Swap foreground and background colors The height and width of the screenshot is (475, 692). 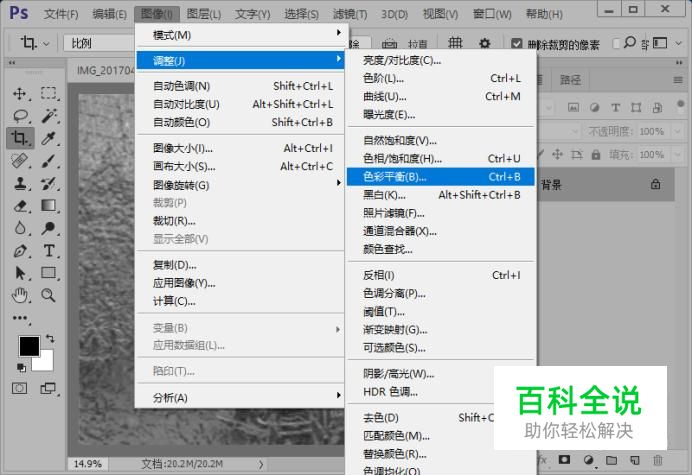point(50,339)
